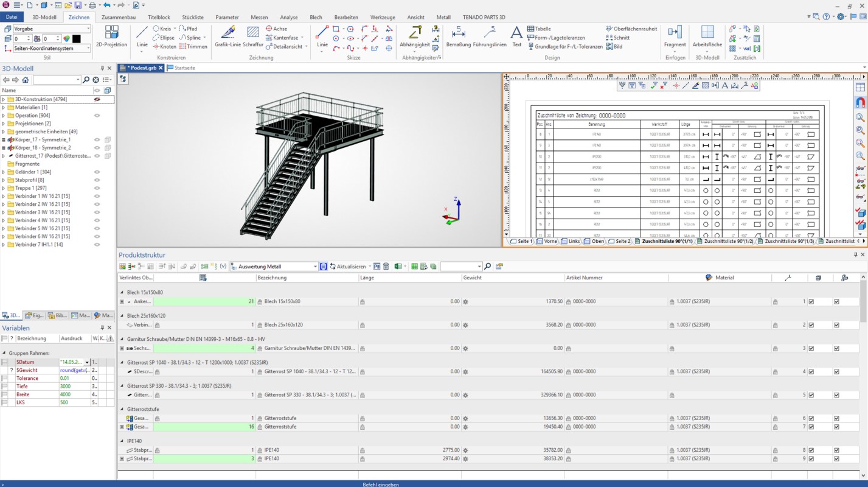
Task: Toggle visibility of 3D-Konstruktion [4794]
Action: [x=97, y=99]
